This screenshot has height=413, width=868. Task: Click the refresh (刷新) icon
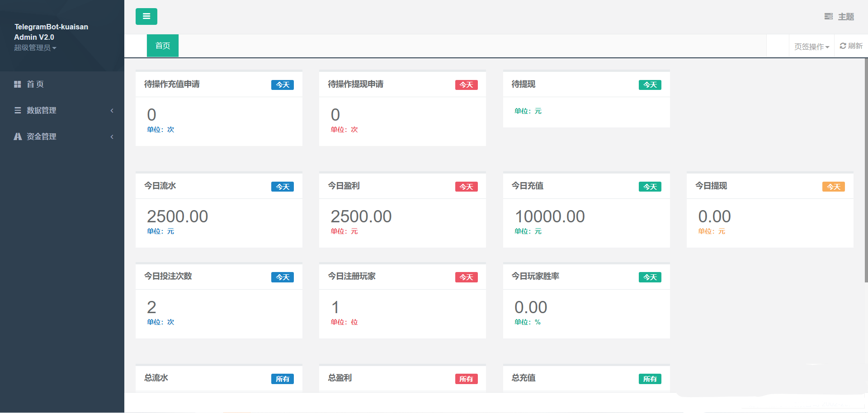coord(843,46)
